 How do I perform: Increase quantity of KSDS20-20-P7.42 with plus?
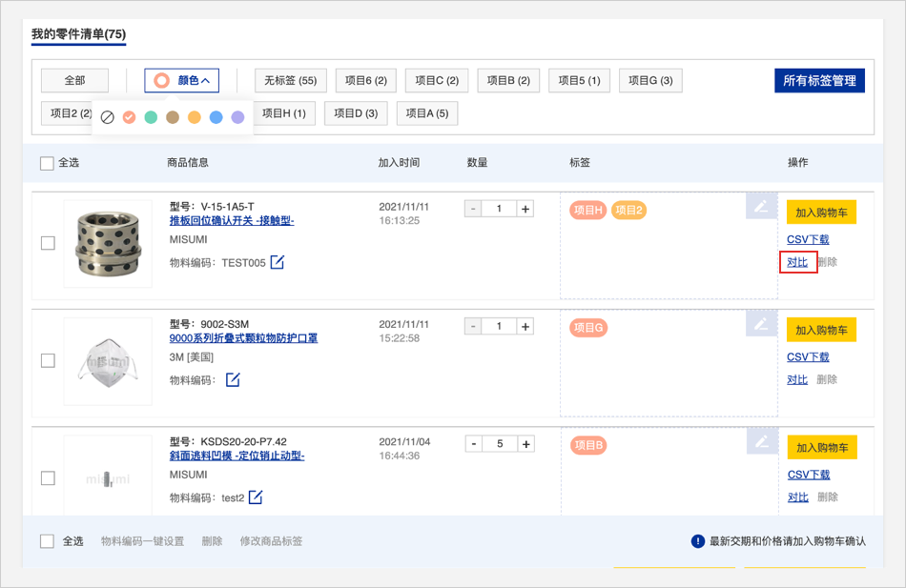525,444
